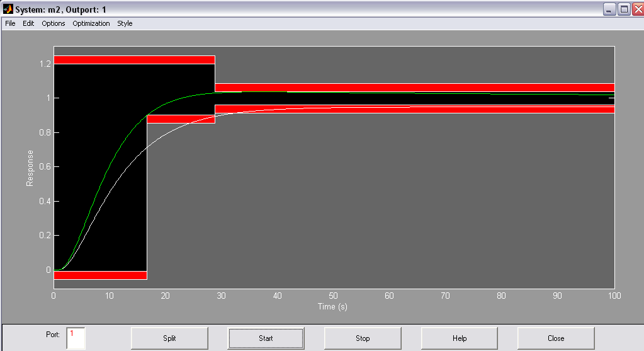Select the upper red overshoot constraint bar
The width and height of the screenshot is (644, 351).
pos(134,60)
